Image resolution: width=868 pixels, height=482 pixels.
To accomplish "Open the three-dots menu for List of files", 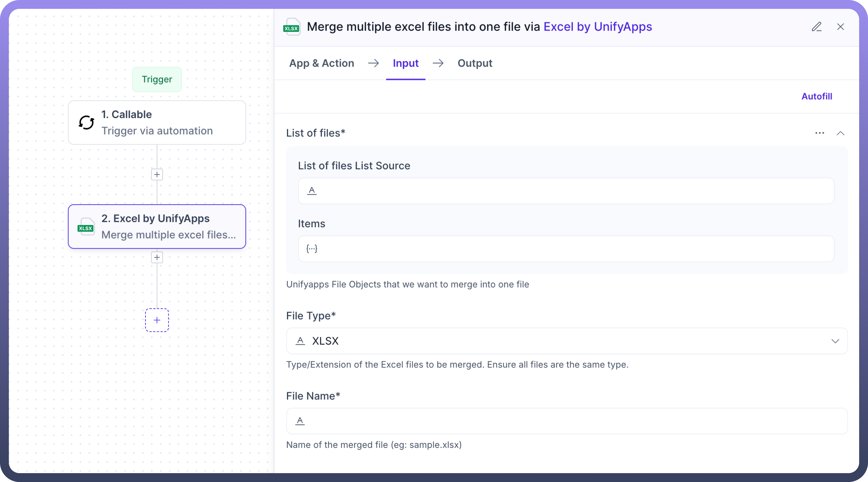I will 820,133.
